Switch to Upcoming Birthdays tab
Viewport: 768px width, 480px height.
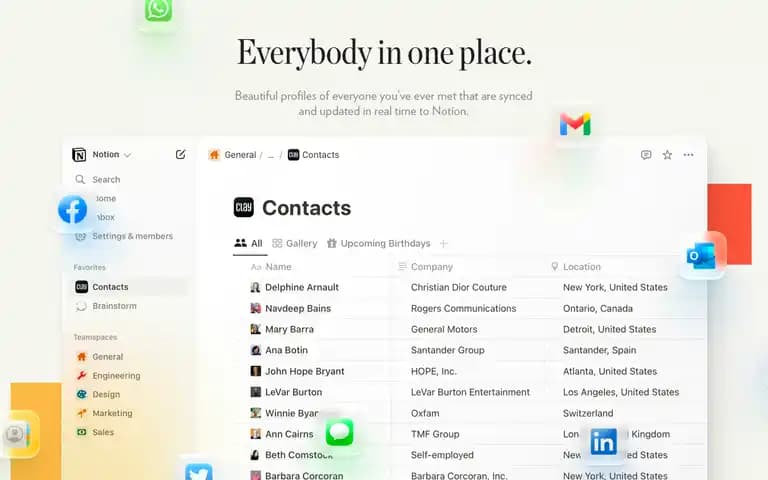379,243
